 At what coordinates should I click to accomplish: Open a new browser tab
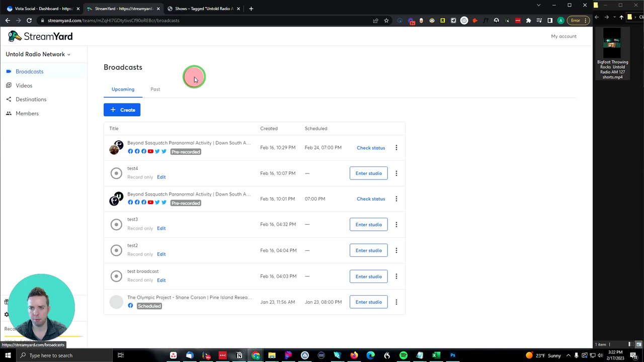coord(251,9)
